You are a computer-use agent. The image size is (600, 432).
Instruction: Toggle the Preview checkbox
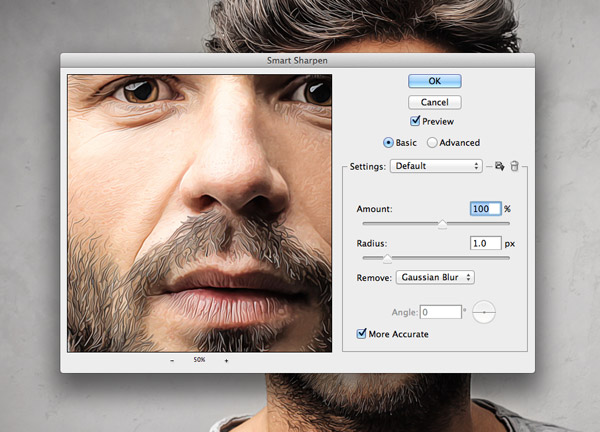pyautogui.click(x=415, y=121)
